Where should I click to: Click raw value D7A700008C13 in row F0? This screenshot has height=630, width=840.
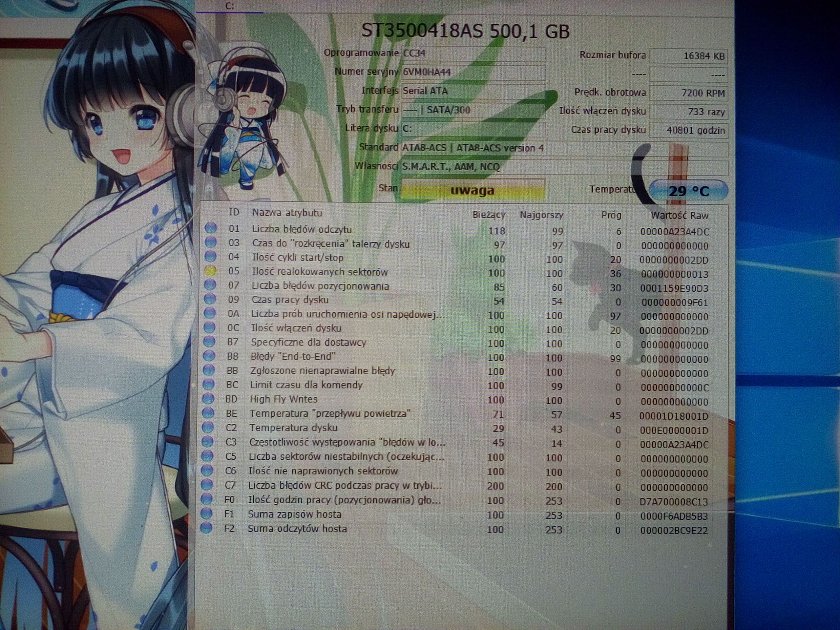point(674,502)
